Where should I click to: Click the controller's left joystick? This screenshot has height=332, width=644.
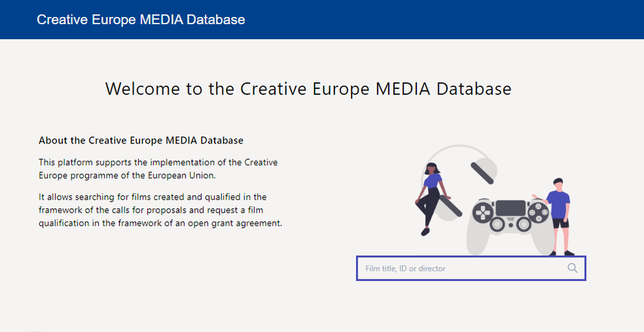498,225
